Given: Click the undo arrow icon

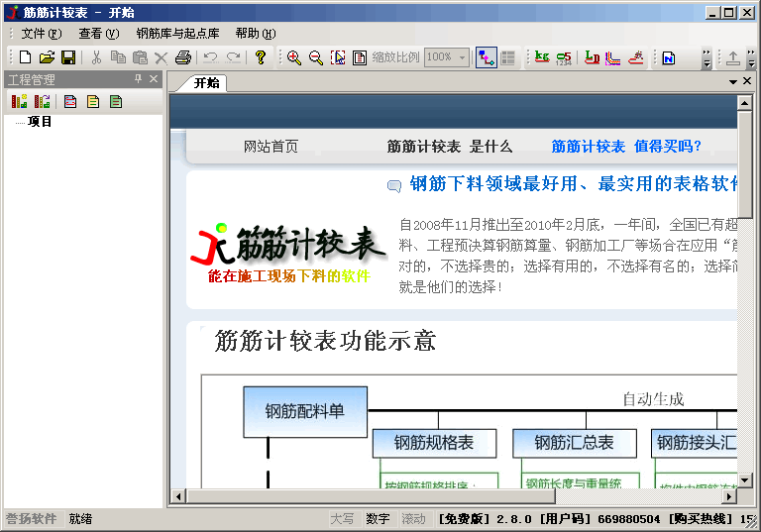Looking at the screenshot, I should pyautogui.click(x=211, y=57).
